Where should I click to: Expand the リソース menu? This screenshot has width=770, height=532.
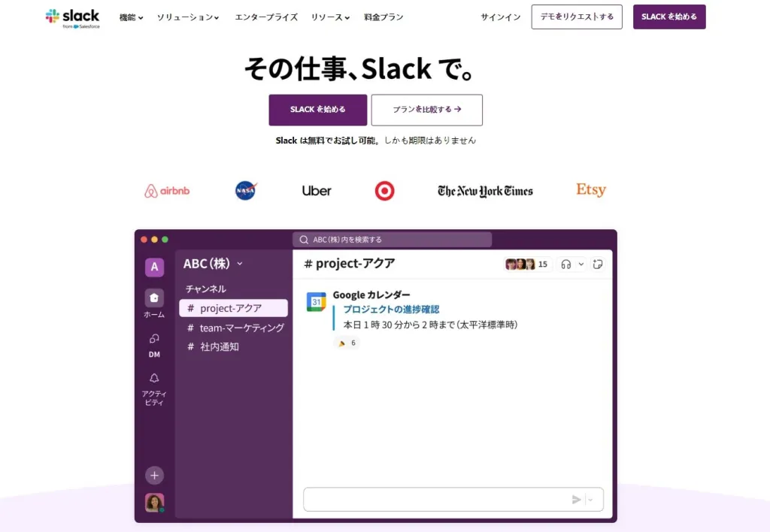330,17
